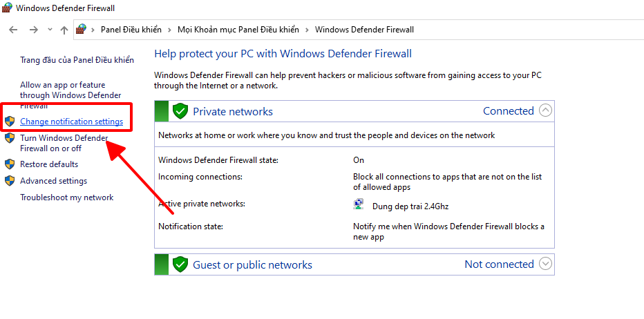Go to Trang đầu của Panel Điều khiển
Screen dimensions: 644x319
pyautogui.click(x=77, y=60)
